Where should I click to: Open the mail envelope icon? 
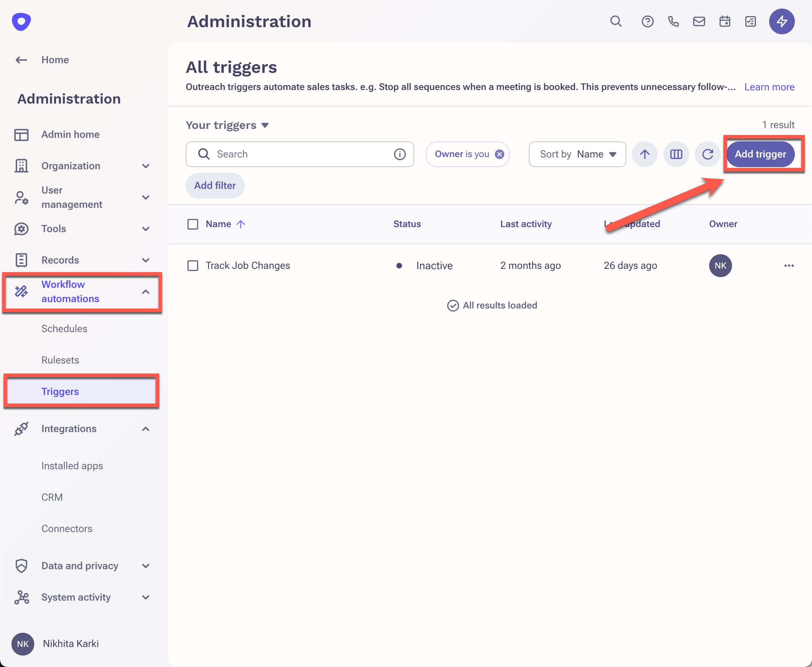pos(699,21)
